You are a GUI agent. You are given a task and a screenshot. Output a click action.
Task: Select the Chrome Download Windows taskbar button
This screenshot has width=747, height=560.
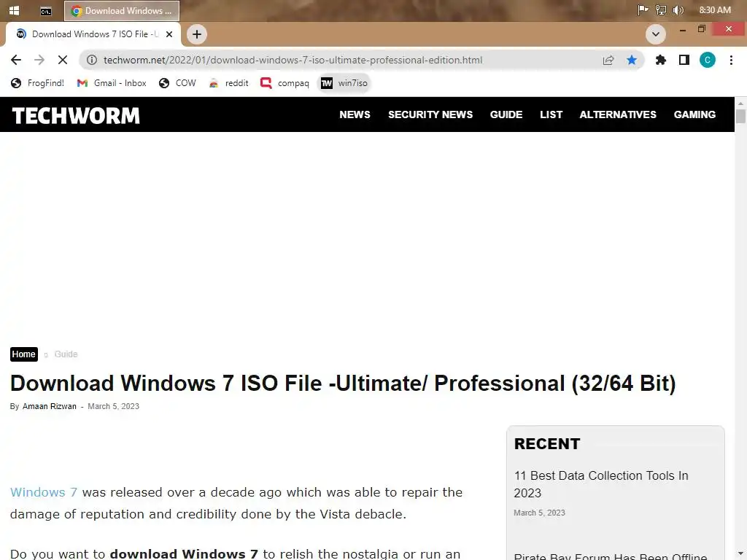tap(122, 11)
